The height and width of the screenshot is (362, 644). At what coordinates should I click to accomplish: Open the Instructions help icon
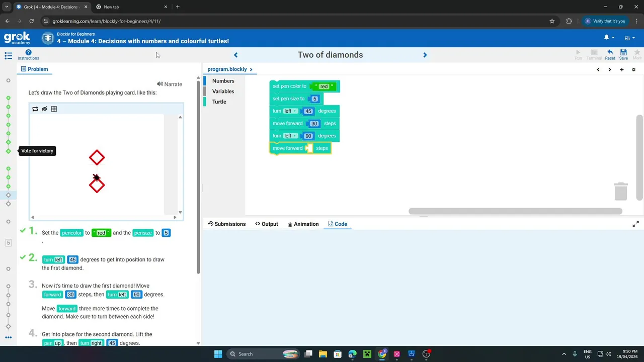point(28,55)
